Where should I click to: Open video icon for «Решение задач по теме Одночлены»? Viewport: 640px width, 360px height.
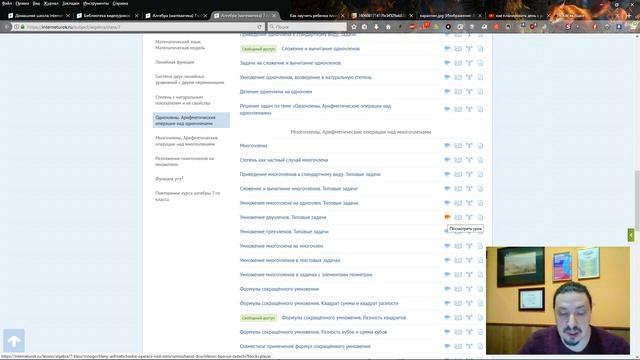(x=447, y=109)
